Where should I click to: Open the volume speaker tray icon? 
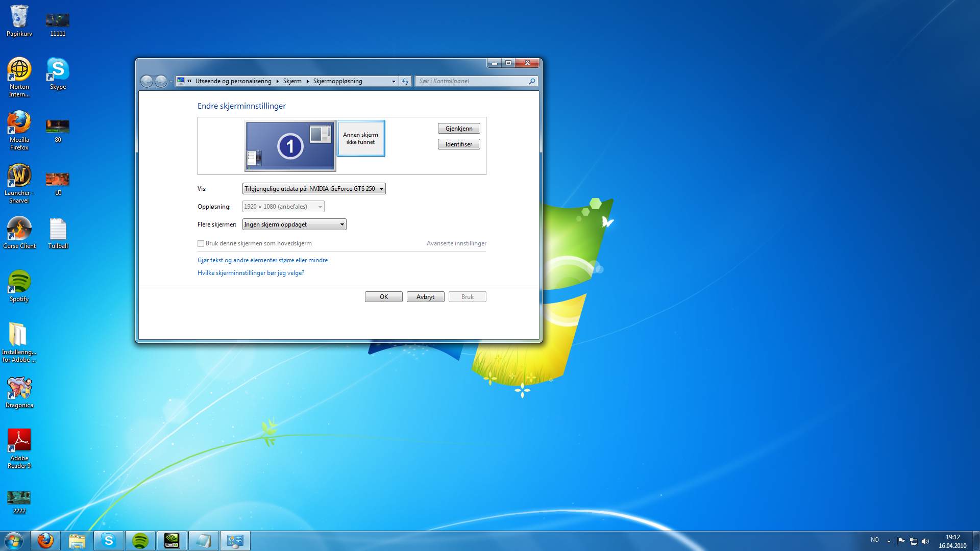click(926, 541)
